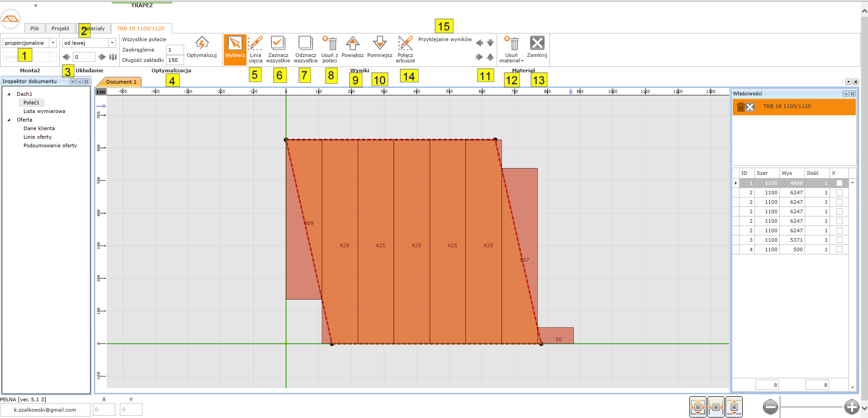Click Zaznacz wszystkie icon
868x418 pixels.
[278, 44]
